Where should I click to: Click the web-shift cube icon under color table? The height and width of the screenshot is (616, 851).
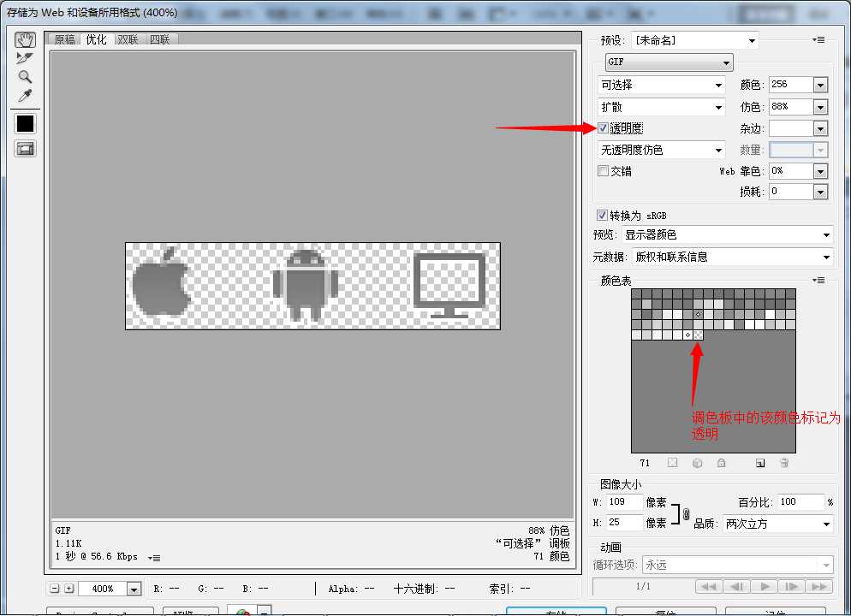[x=698, y=463]
